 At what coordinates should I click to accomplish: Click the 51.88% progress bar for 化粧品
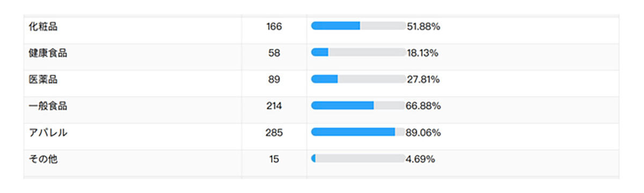point(358,26)
